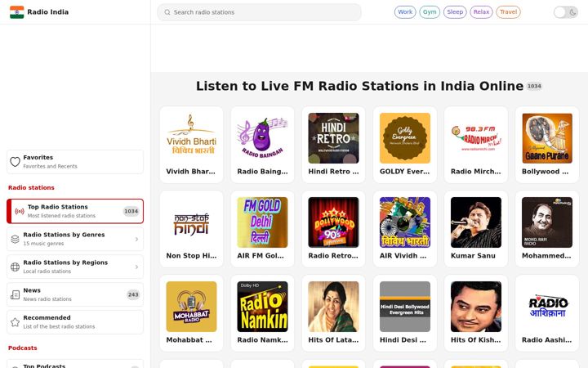Open Mohabbat Radio station logo

191,307
